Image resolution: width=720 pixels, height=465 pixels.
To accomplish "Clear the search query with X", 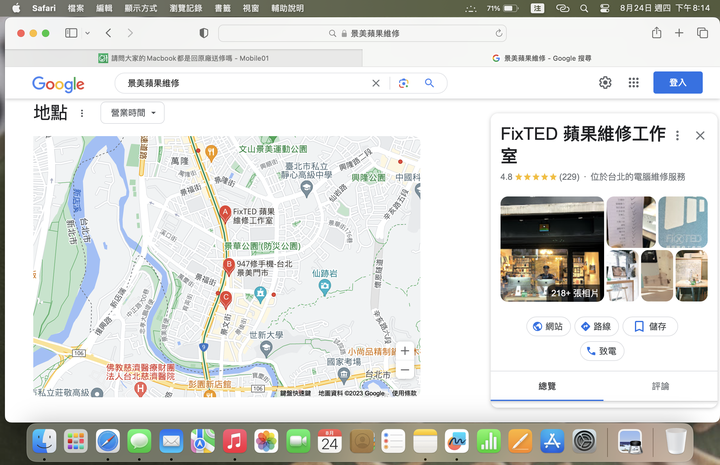I will (376, 83).
